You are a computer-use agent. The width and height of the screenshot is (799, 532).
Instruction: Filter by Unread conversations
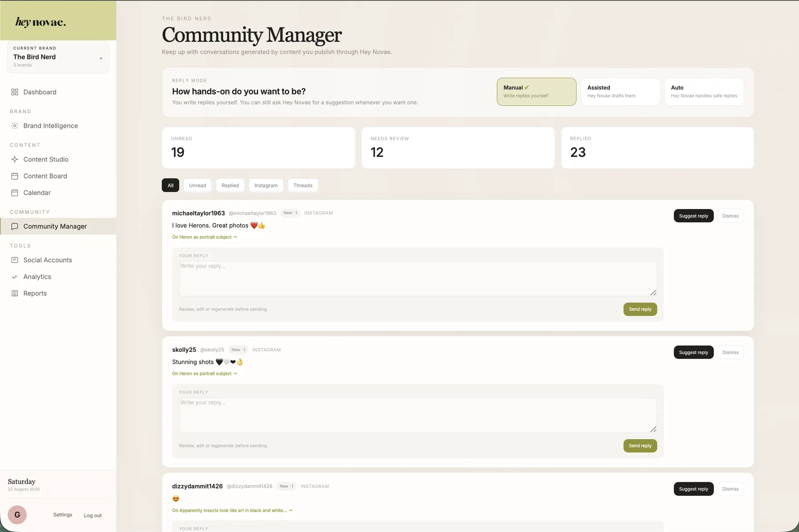click(198, 185)
